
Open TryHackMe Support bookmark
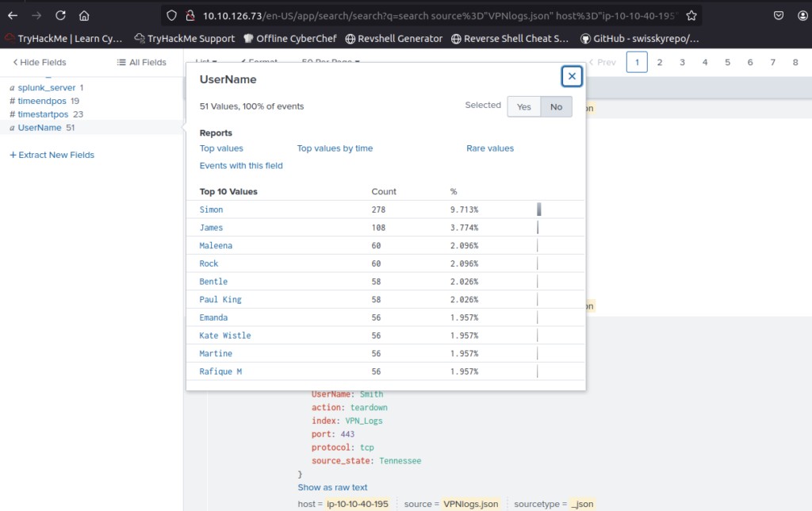pyautogui.click(x=184, y=38)
